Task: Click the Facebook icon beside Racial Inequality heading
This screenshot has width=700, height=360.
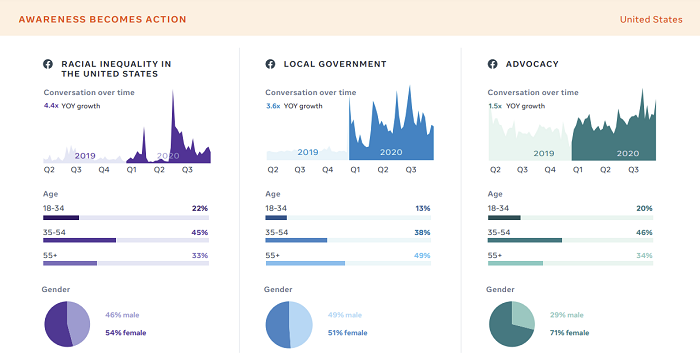Action: tap(48, 64)
